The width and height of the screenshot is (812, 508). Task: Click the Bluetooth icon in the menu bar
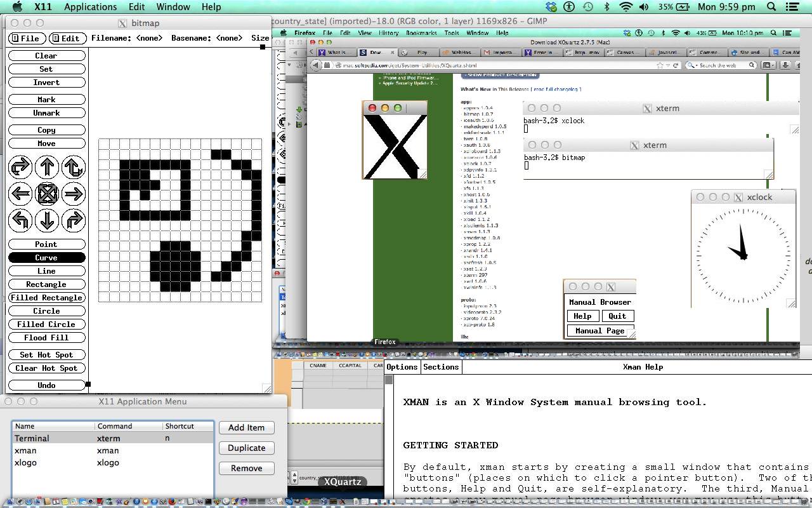[x=607, y=7]
